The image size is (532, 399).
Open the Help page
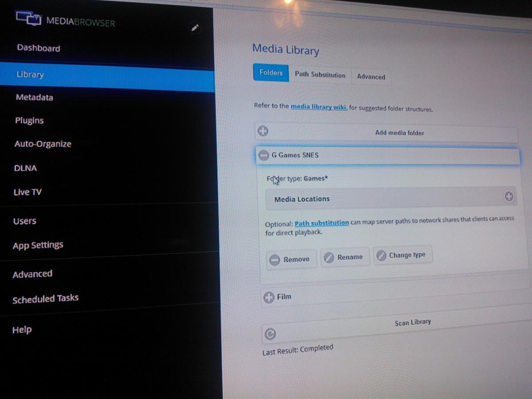[22, 329]
